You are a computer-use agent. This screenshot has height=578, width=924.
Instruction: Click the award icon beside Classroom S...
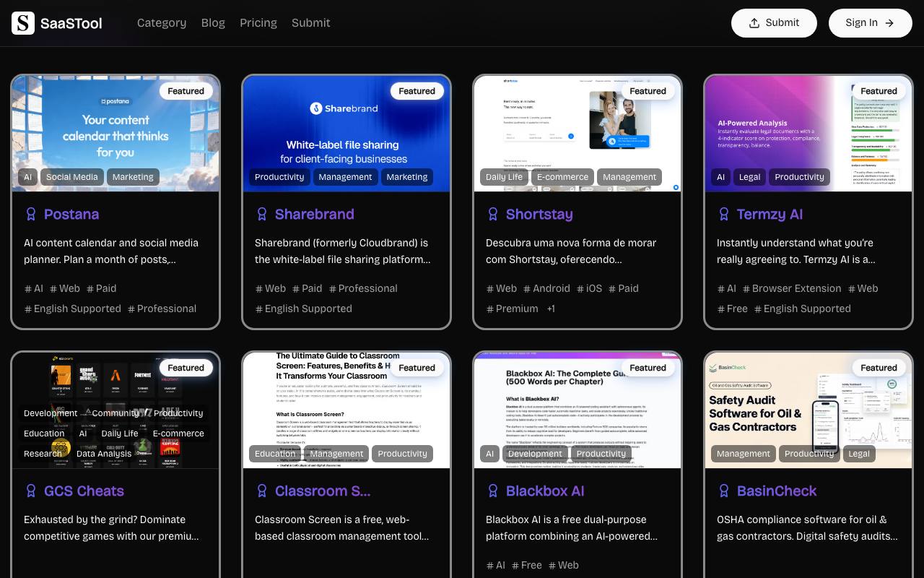[262, 491]
